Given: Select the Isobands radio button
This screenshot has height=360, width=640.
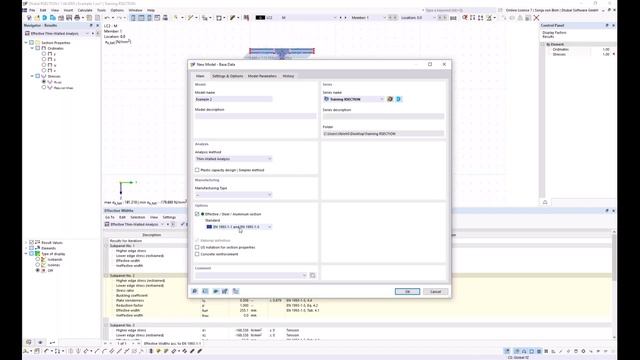Looking at the screenshot, I should 38,259.
